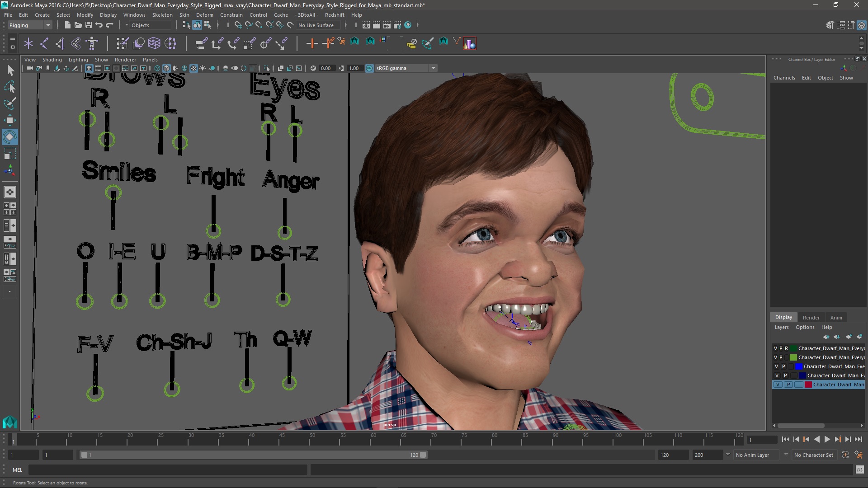Image resolution: width=868 pixels, height=488 pixels.
Task: Click the highlighted Rotate tool
Action: [10, 137]
